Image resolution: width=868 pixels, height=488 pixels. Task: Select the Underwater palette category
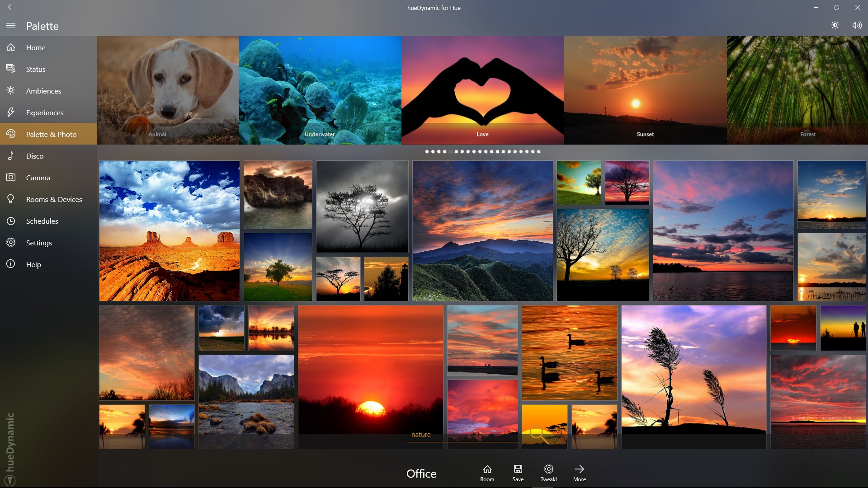[320, 90]
